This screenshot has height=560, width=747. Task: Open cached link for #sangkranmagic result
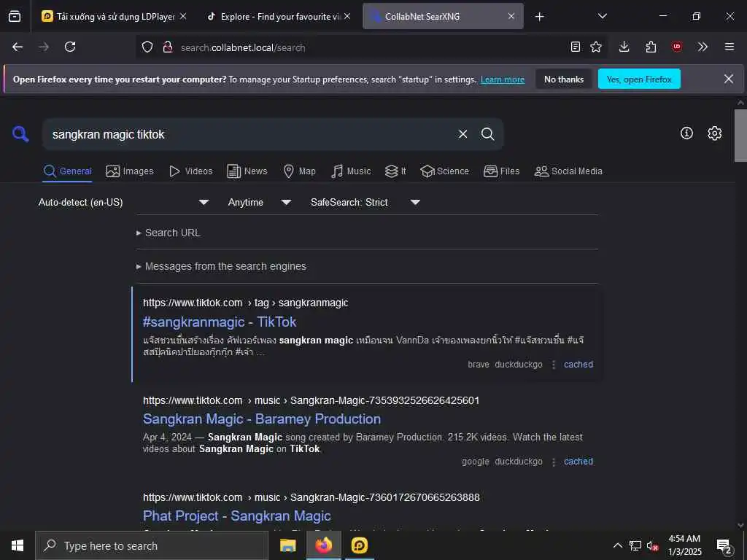[x=578, y=365]
